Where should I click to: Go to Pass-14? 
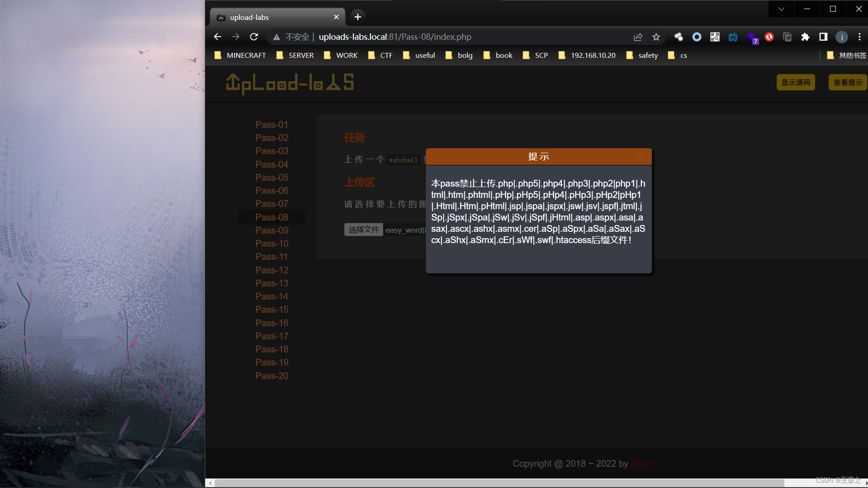tap(272, 296)
